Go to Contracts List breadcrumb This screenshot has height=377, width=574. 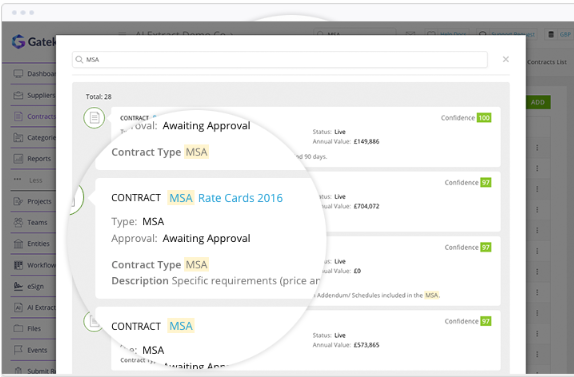point(547,62)
